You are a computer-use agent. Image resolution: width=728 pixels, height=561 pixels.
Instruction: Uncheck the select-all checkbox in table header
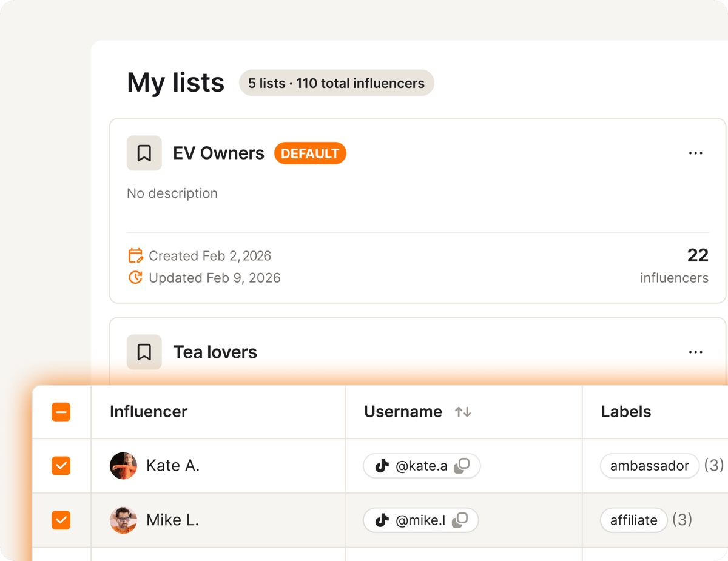coord(61,412)
